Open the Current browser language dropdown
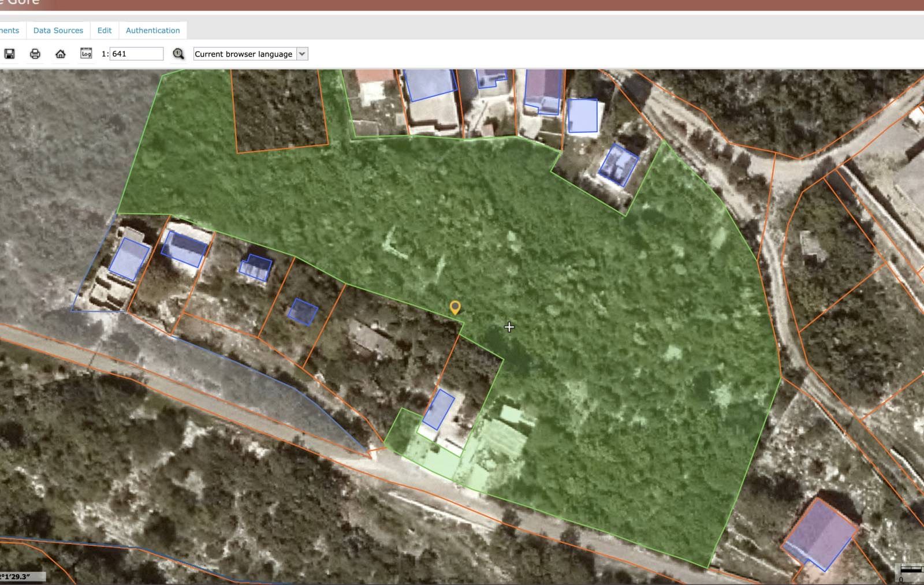The image size is (924, 585). click(244, 54)
